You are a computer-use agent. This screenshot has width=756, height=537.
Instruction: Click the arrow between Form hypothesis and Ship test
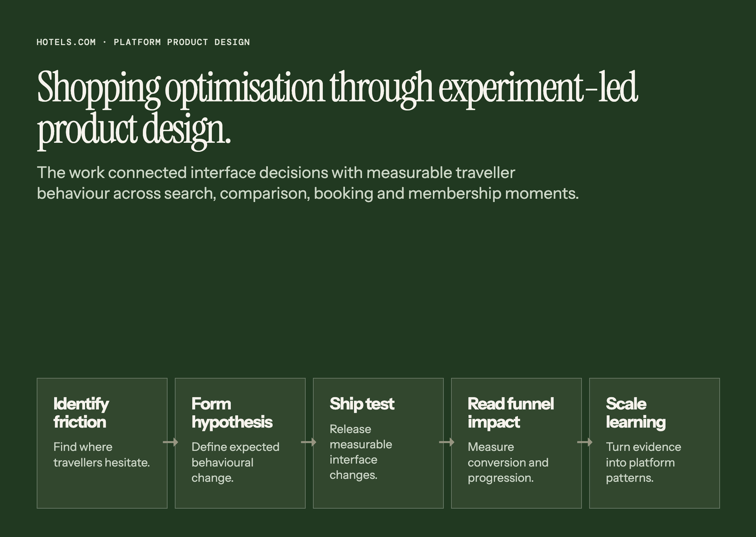pyautogui.click(x=309, y=442)
